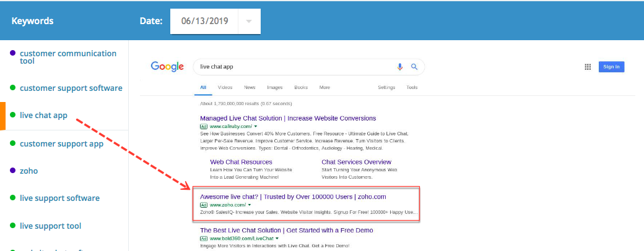Open the search Tools option
Viewport: 644px width, 251px height.
click(412, 87)
